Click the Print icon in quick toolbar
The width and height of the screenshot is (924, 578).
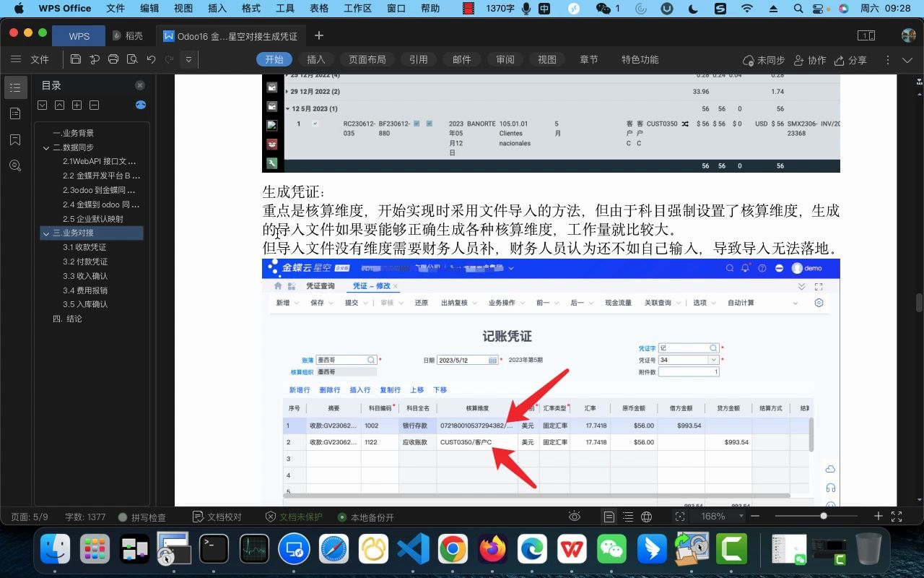click(x=113, y=60)
